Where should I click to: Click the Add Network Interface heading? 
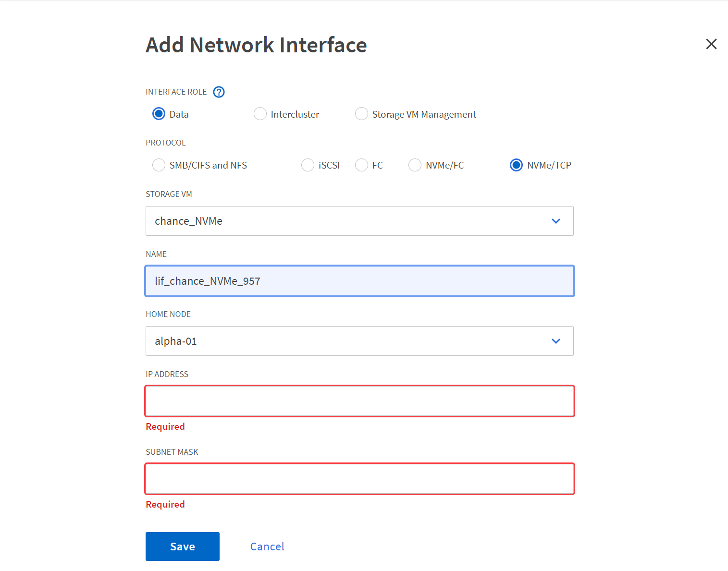pos(256,45)
